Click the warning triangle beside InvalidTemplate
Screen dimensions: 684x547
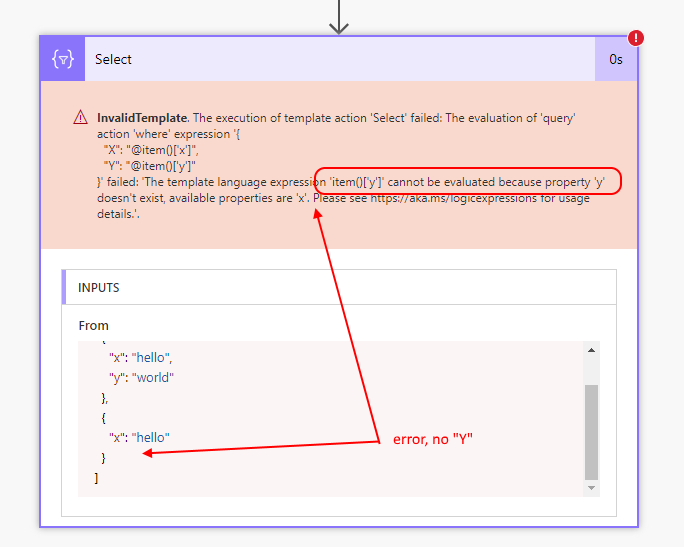click(x=80, y=118)
